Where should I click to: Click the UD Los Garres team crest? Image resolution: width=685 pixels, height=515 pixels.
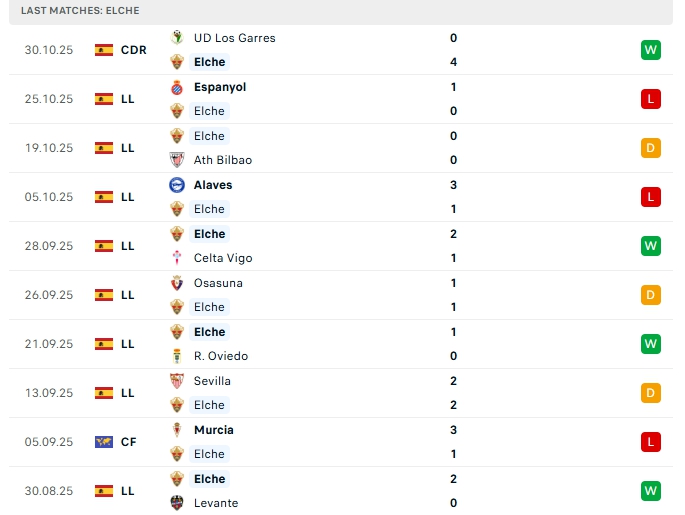[177, 38]
